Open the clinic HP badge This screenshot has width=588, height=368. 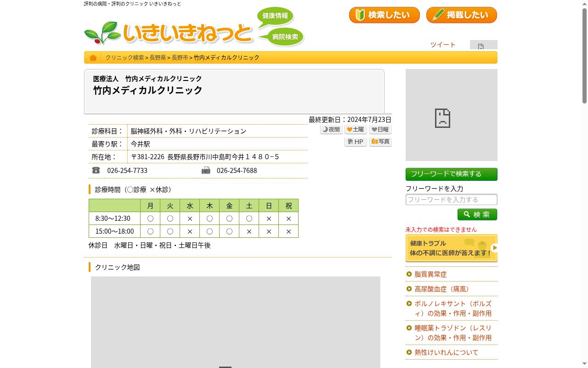(356, 142)
